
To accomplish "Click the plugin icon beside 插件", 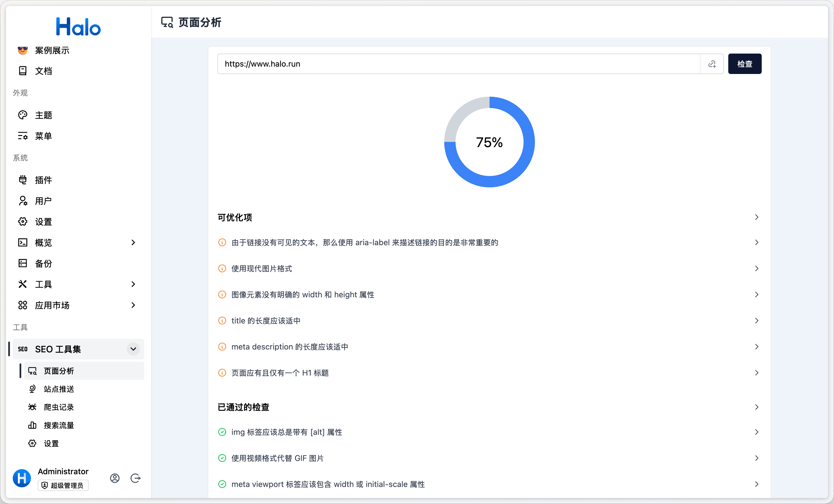I will click(x=23, y=180).
